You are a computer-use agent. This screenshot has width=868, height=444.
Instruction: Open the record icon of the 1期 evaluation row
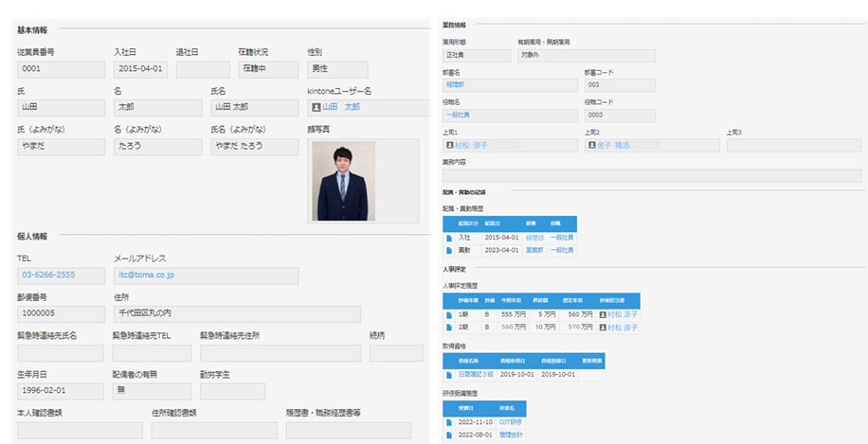click(449, 314)
